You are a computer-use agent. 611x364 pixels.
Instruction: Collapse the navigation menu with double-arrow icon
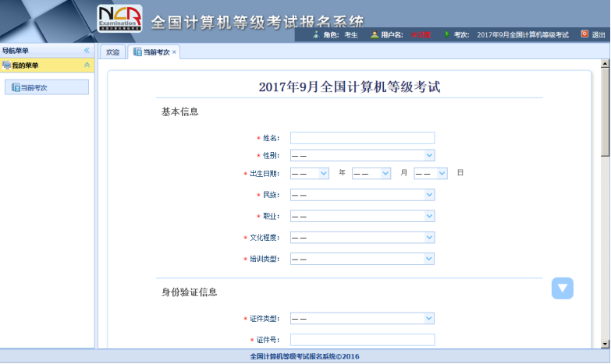coord(87,50)
